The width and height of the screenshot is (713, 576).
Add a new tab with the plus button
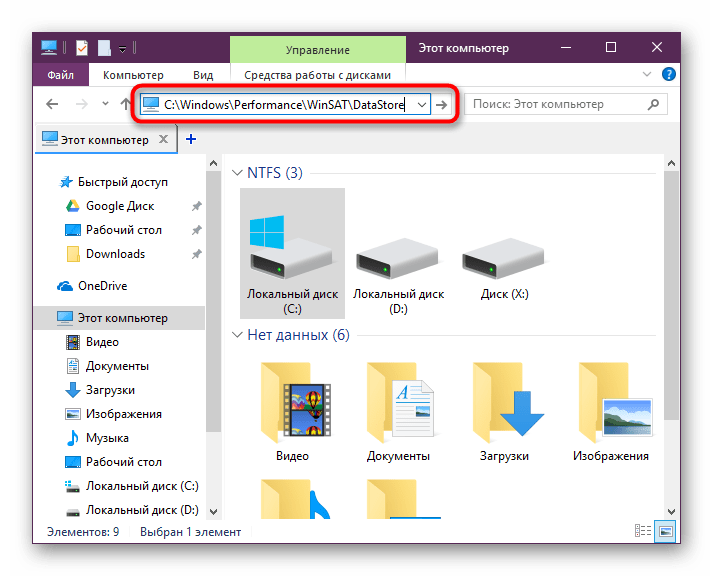coord(191,139)
